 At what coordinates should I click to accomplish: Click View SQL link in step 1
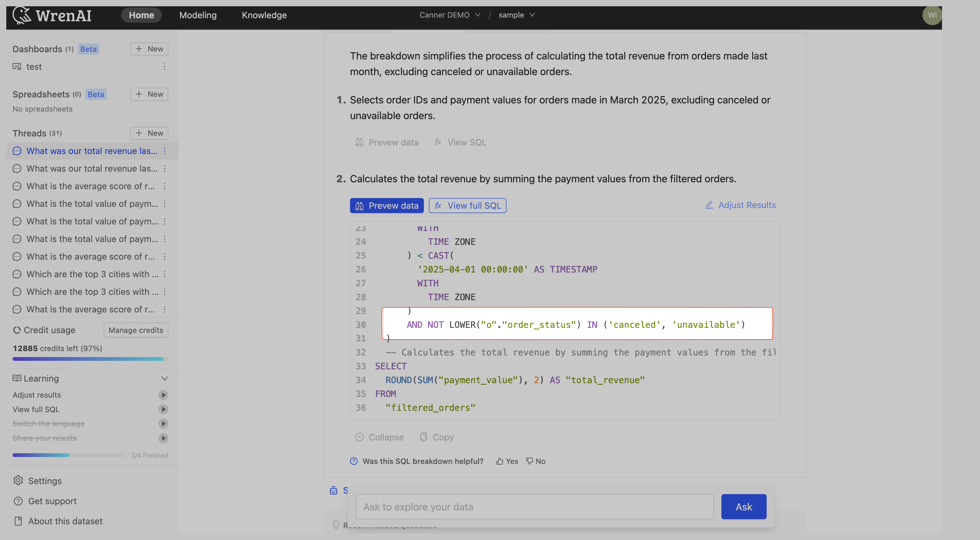click(460, 142)
